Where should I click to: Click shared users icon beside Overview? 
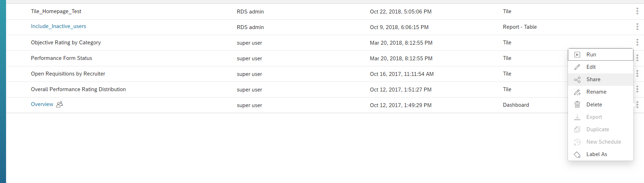59,104
